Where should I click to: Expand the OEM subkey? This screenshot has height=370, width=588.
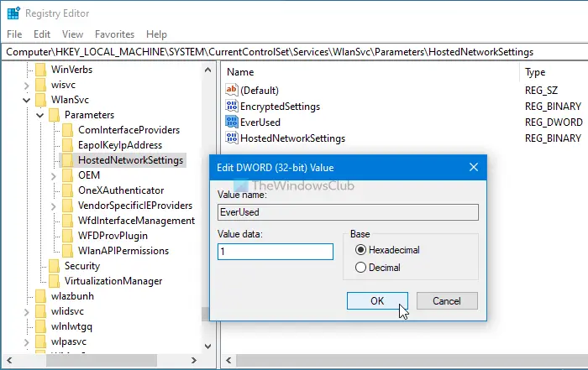tap(53, 175)
